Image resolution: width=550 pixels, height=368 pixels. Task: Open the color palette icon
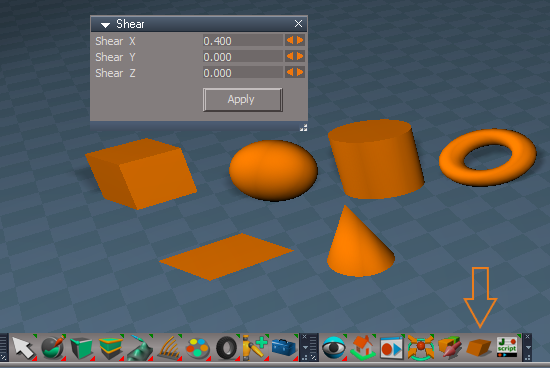[197, 347]
